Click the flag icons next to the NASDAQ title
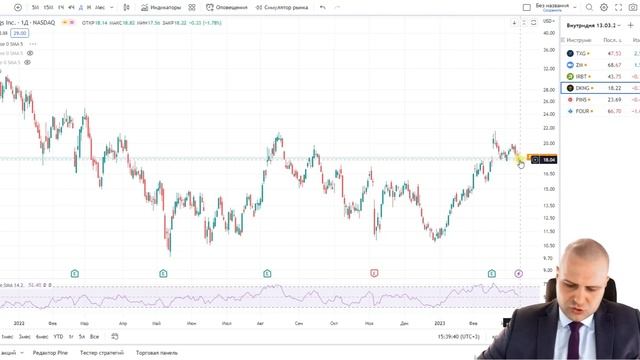 click(x=68, y=23)
